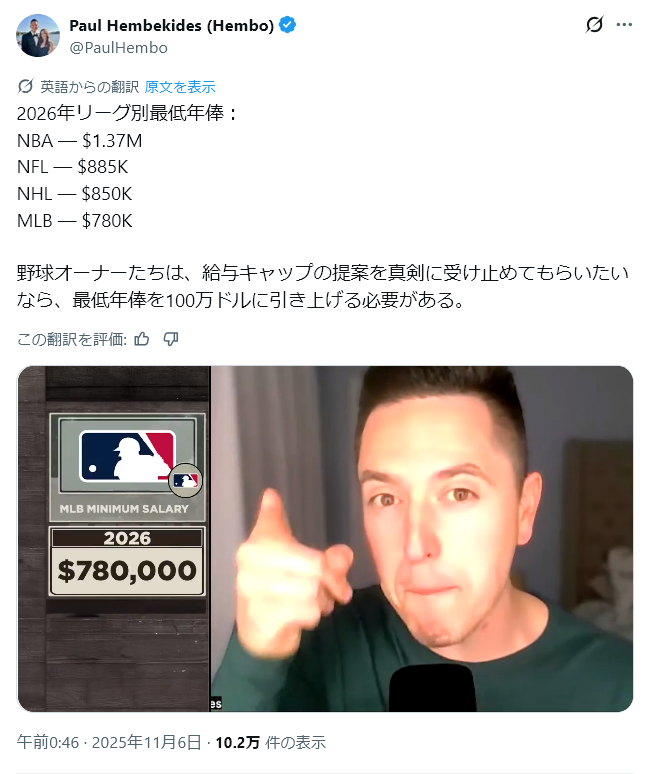Screen dimensions: 652x774
Task: Click the $780,000 salary box in video
Action: (127, 562)
